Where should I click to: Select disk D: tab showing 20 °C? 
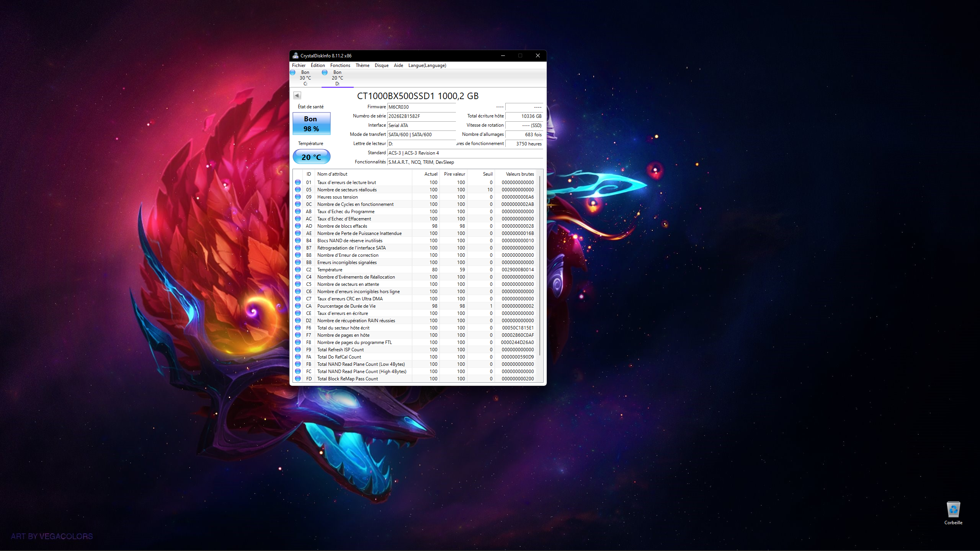(x=337, y=78)
